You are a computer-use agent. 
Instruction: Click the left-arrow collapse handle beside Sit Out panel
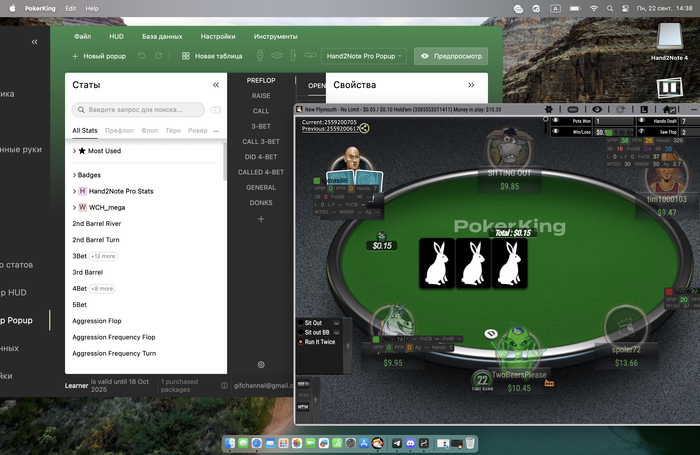(x=348, y=346)
